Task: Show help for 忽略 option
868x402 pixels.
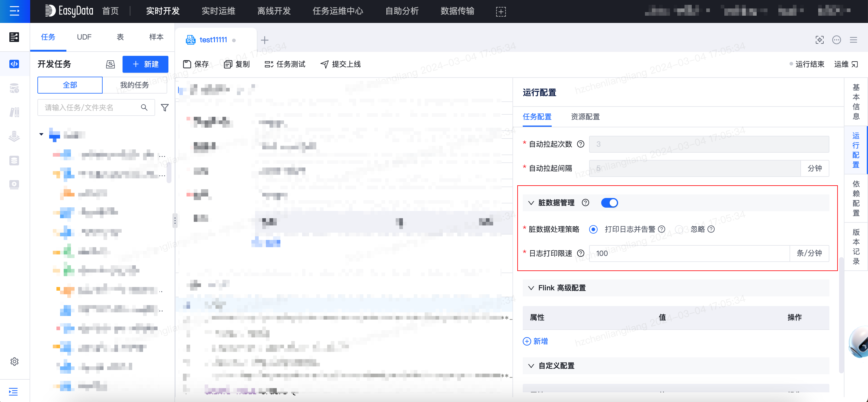Action: (x=711, y=229)
